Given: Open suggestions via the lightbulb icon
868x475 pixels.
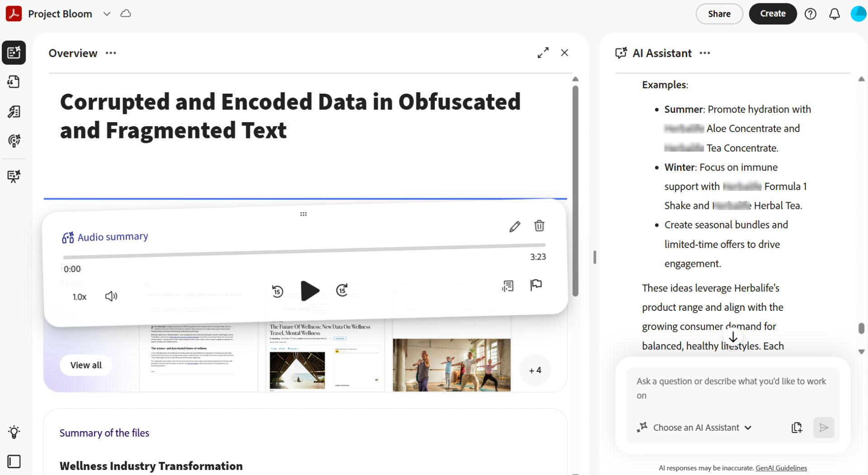Looking at the screenshot, I should pyautogui.click(x=14, y=432).
